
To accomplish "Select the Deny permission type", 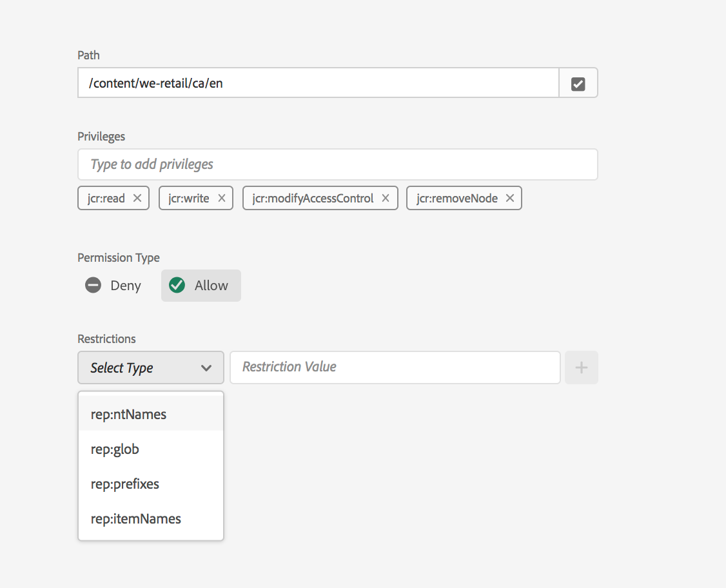I will coord(113,286).
